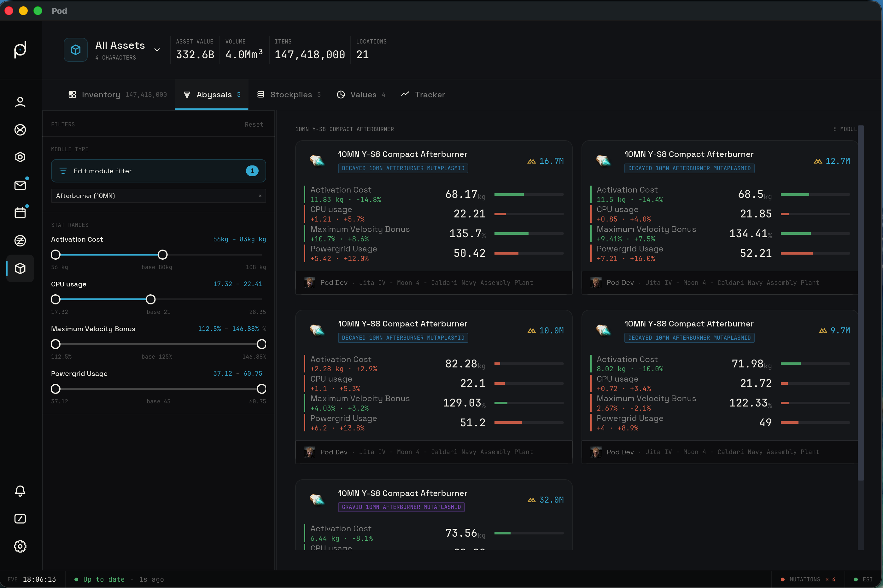Click the Maximum Velocity Bonus minimum slider handle
The image size is (883, 588).
[x=56, y=344]
